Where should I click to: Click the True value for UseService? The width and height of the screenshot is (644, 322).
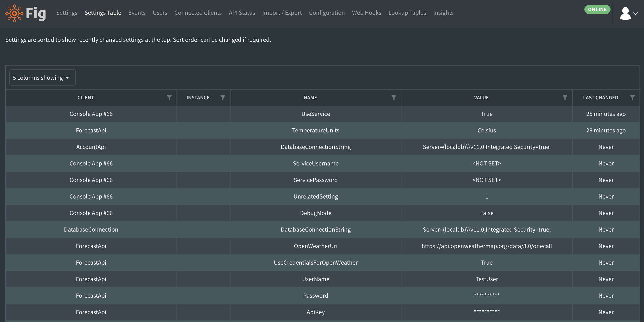pos(487,114)
